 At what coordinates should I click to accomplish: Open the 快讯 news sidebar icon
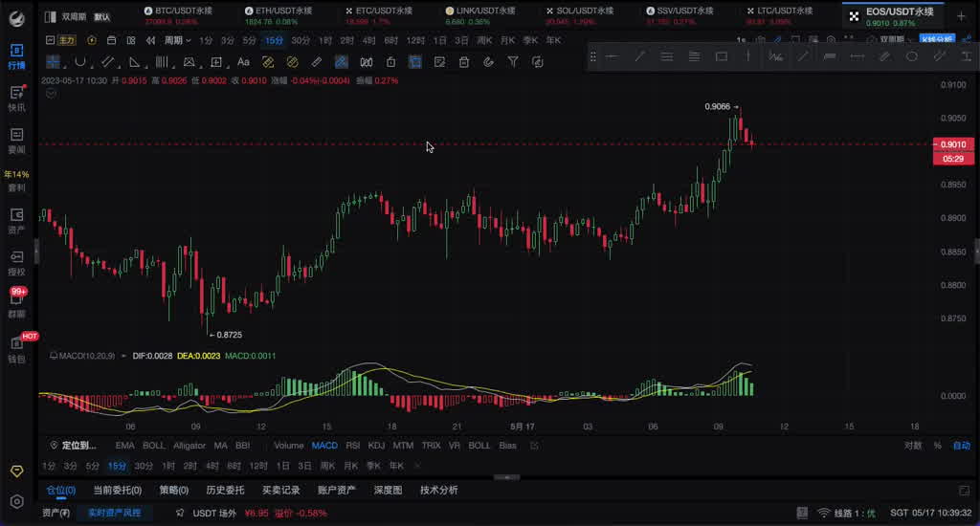click(x=16, y=98)
